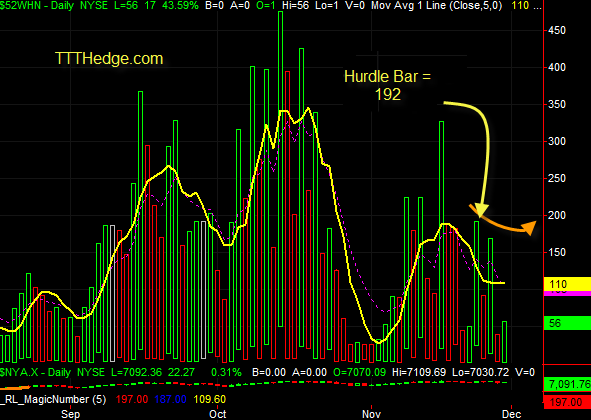
Task: Click the TTTHedge.com watermark text
Action: tap(109, 59)
